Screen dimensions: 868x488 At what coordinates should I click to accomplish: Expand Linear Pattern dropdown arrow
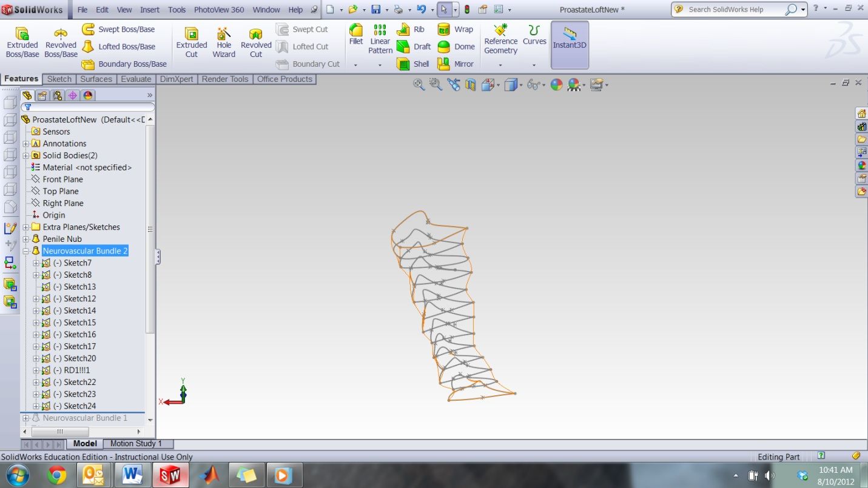(x=380, y=65)
